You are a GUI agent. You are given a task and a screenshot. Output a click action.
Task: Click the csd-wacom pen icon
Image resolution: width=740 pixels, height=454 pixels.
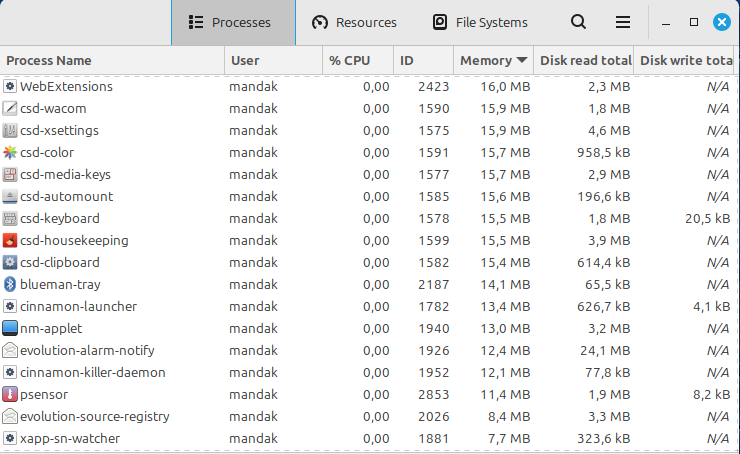(x=10, y=109)
